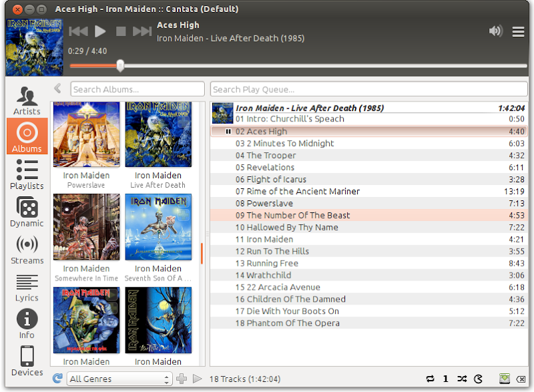Click the small album cover in the play queue header
The height and width of the screenshot is (392, 534).
coord(222,113)
